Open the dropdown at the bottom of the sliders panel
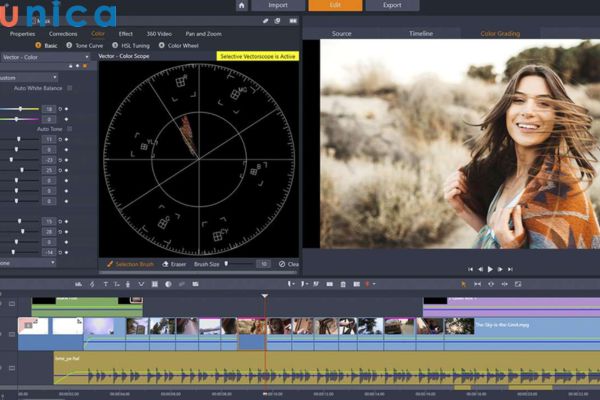Viewport: 600px width, 400px height. [28, 263]
